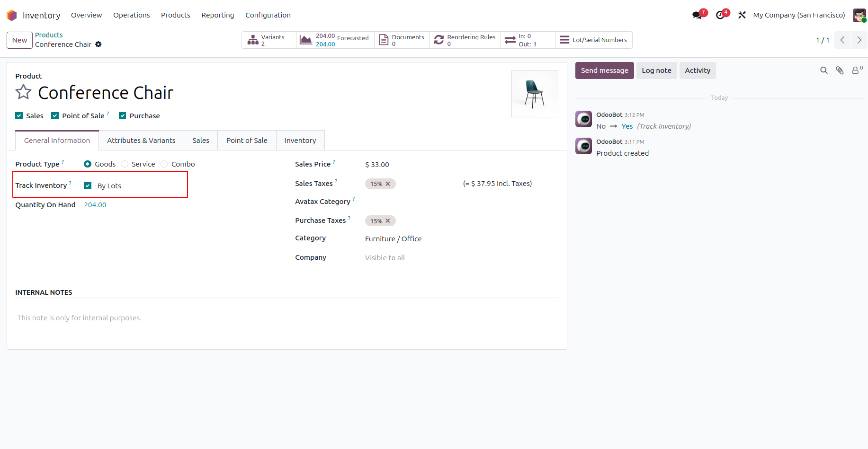
Task: Click the Log note button
Action: (x=657, y=70)
